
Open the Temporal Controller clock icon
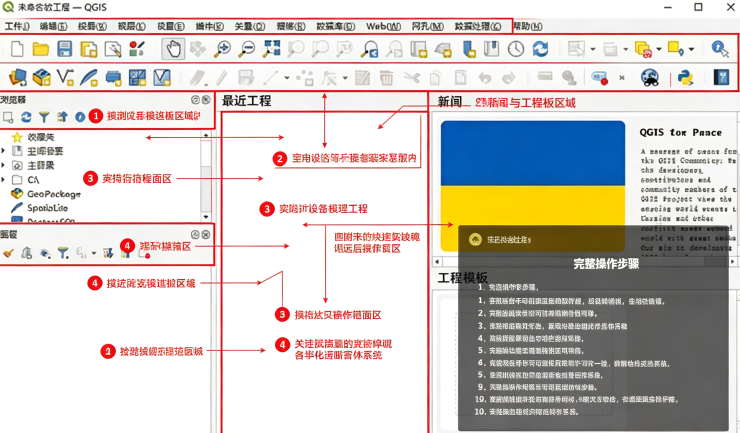516,49
